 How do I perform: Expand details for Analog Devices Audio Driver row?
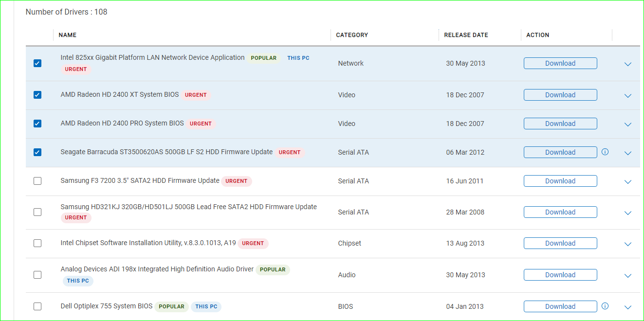pyautogui.click(x=628, y=276)
